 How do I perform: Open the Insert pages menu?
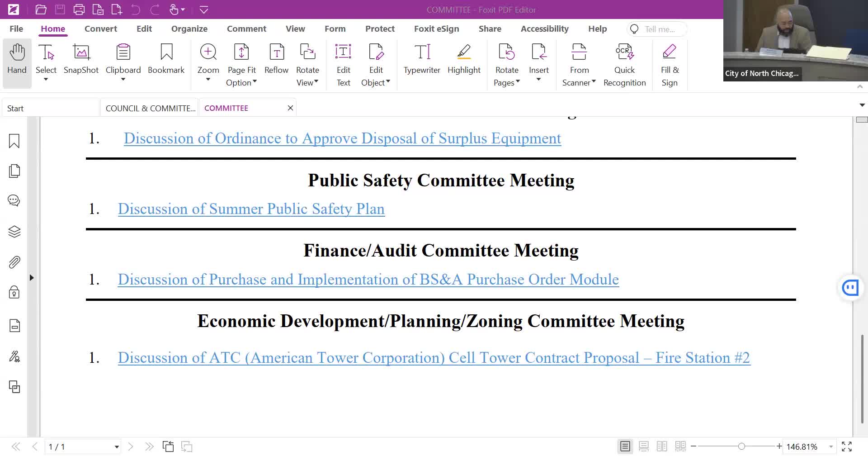538,63
